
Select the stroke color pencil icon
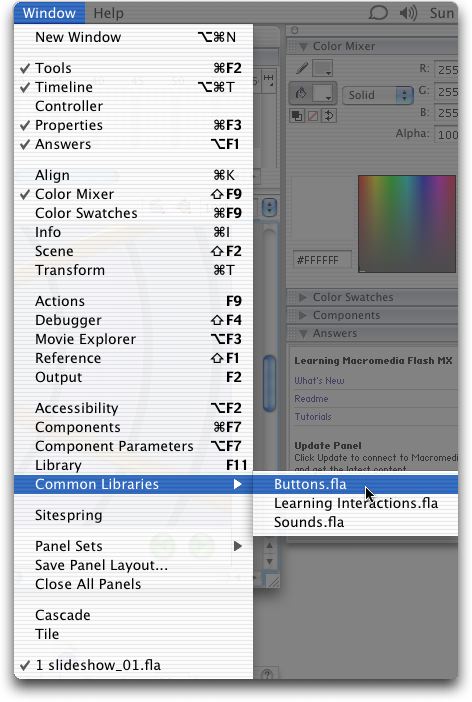302,68
